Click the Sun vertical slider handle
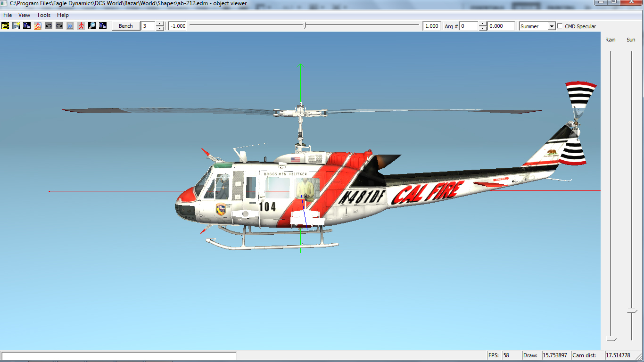The height and width of the screenshot is (362, 644). click(631, 311)
